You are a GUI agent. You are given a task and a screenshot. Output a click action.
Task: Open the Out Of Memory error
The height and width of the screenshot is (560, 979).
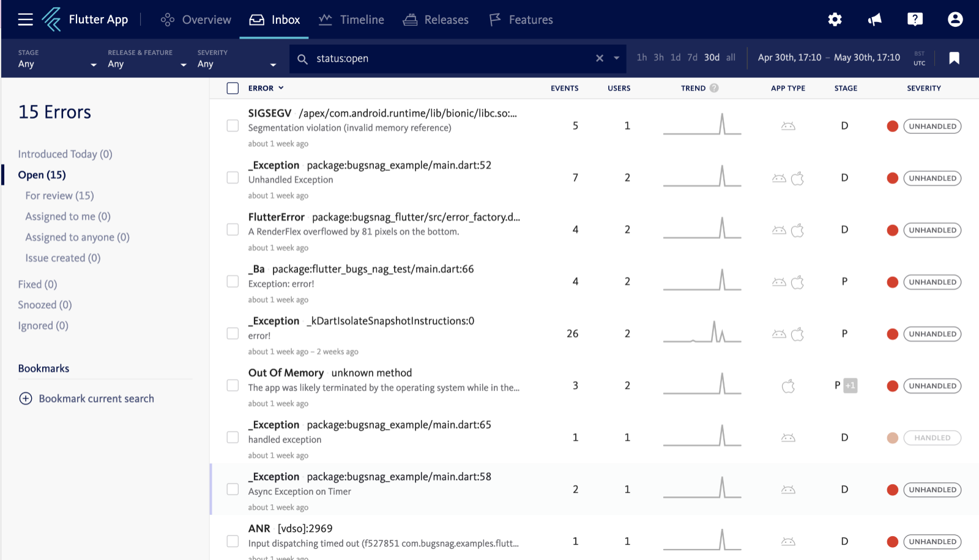[286, 373]
